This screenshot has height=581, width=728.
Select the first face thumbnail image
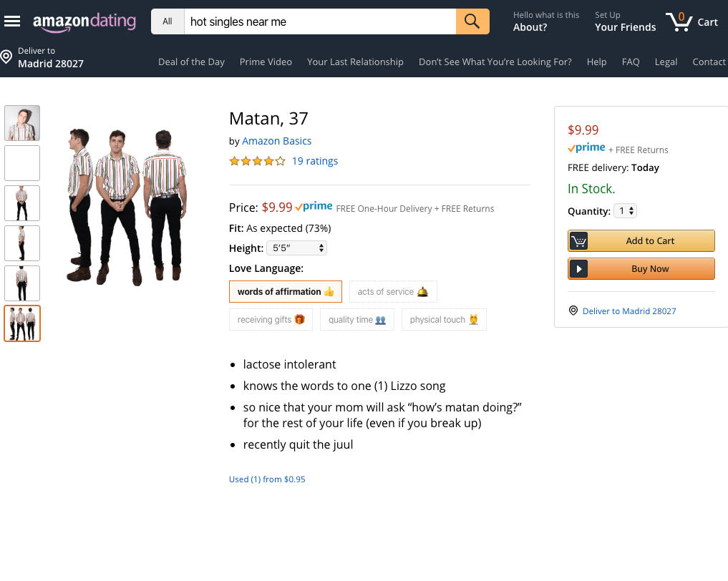tap(22, 123)
